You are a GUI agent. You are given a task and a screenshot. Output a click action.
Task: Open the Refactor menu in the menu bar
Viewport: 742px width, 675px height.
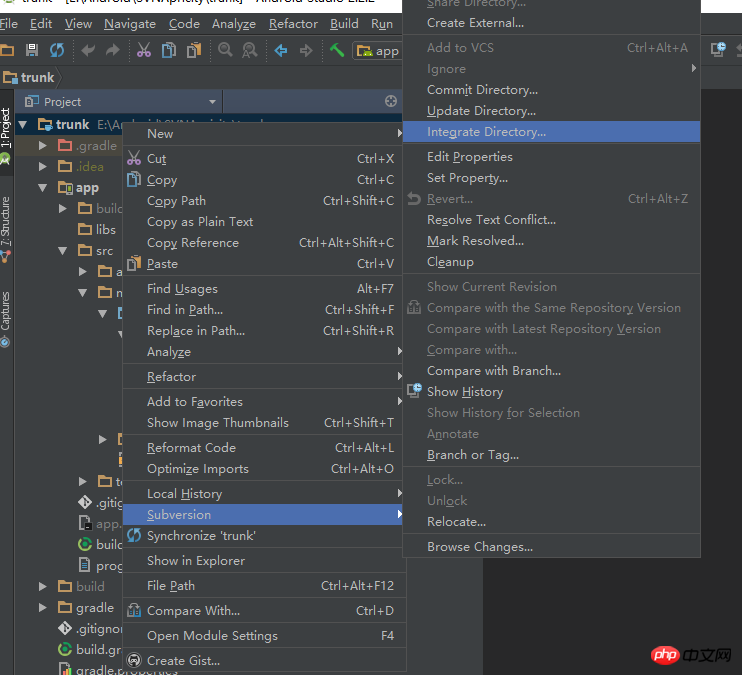[293, 23]
